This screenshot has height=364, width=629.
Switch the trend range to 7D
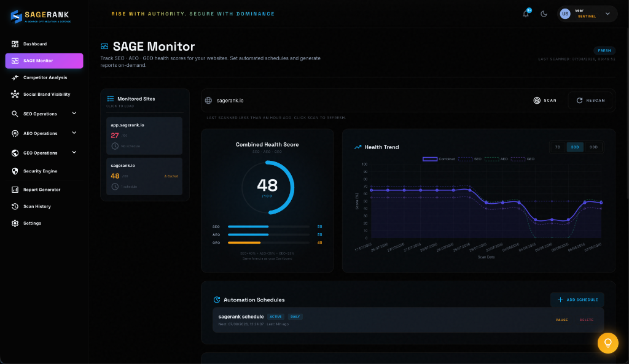[558, 147]
